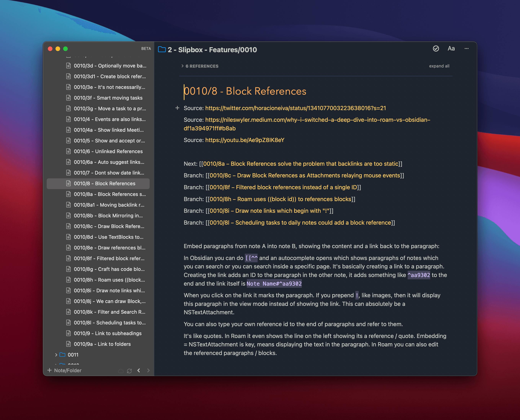Open the three-dot more options menu

(x=466, y=49)
